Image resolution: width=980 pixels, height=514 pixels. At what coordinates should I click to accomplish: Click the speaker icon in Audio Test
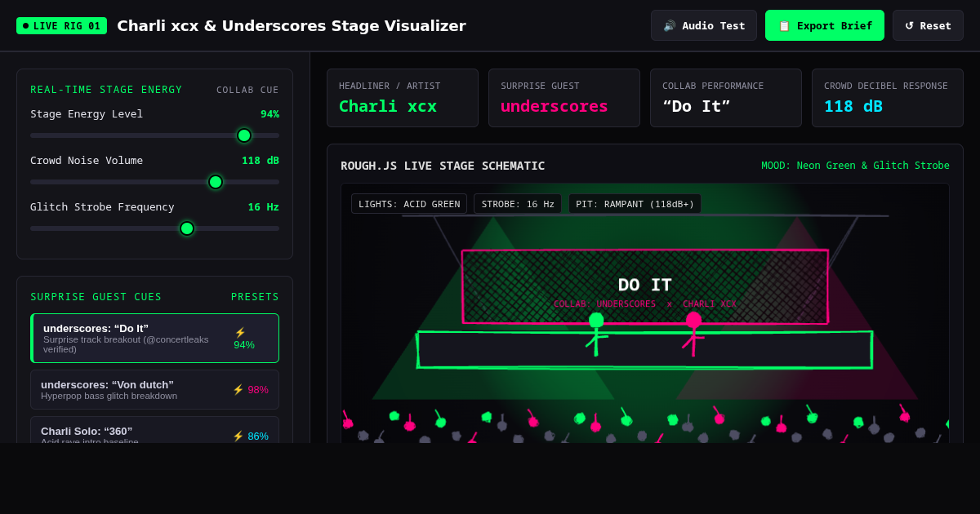click(670, 25)
